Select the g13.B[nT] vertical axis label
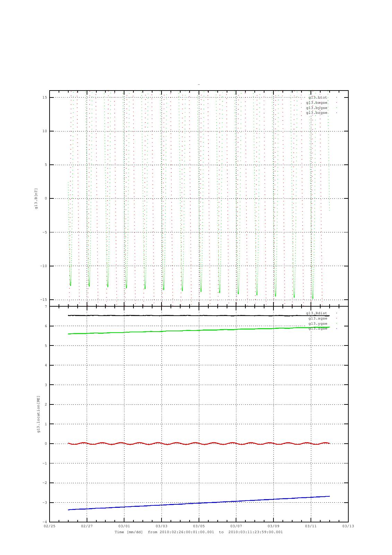This screenshot has width=392, height=555. (x=36, y=198)
